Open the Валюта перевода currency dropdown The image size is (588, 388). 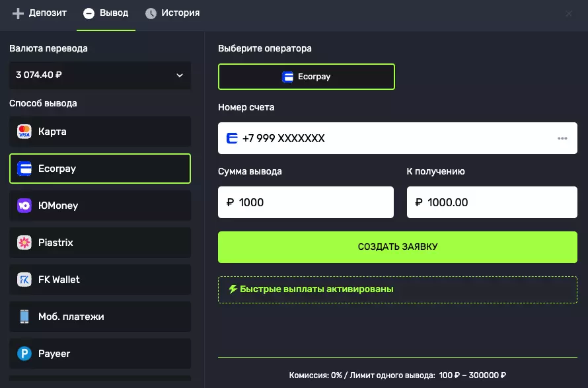(100, 75)
